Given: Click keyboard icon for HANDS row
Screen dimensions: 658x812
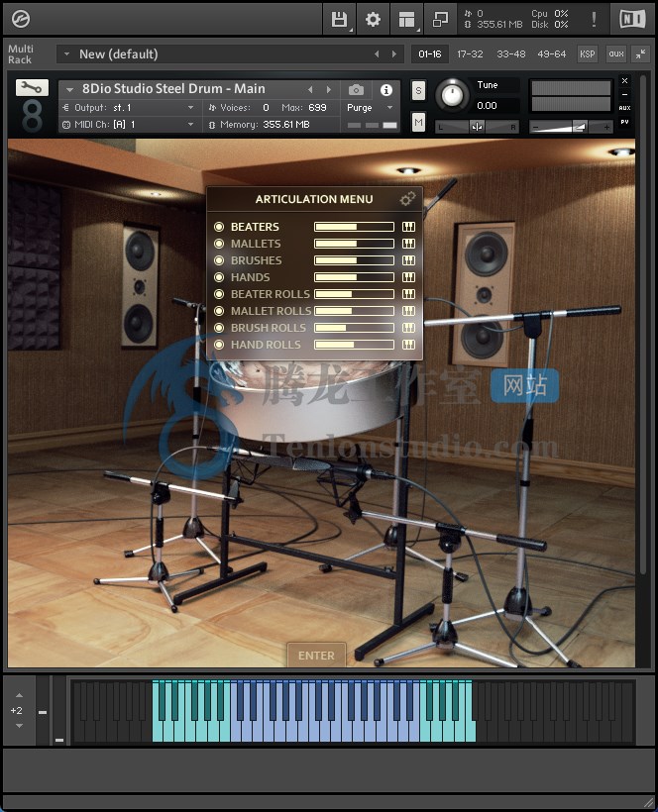Looking at the screenshot, I should click(x=409, y=277).
